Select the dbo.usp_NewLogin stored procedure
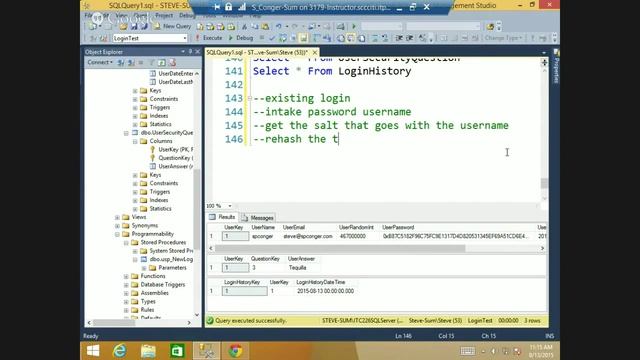The image size is (640, 360). click(167, 259)
